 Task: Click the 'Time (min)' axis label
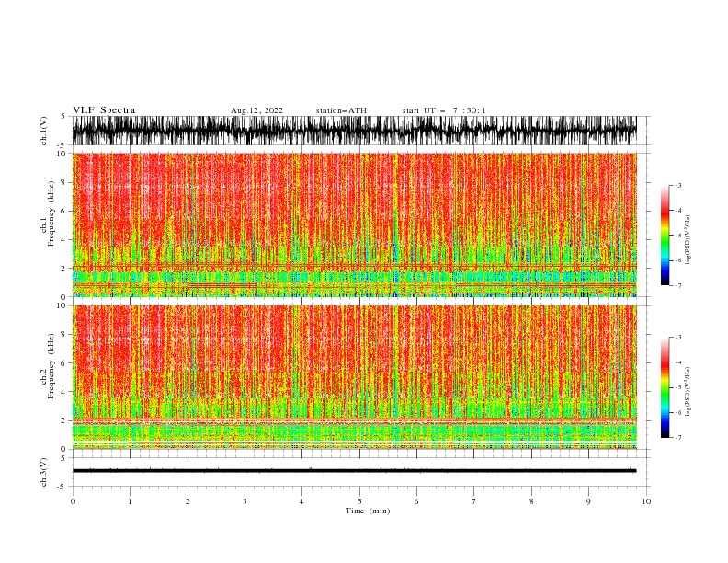click(x=368, y=511)
